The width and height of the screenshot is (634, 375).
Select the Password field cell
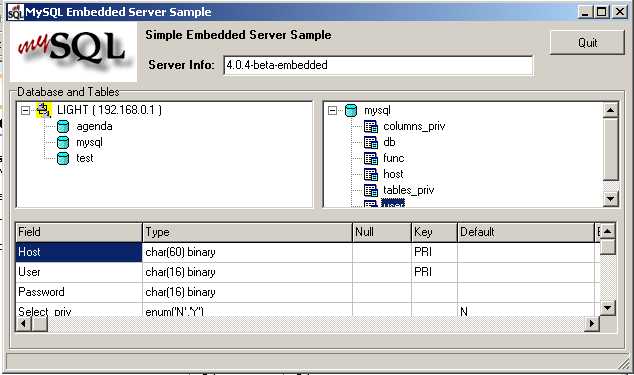coord(79,292)
